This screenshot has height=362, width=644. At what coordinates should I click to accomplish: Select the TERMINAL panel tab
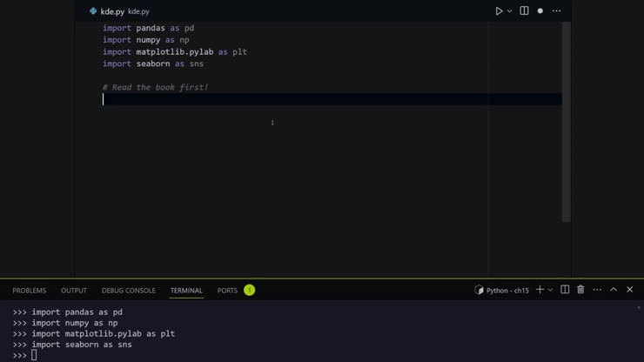186,291
